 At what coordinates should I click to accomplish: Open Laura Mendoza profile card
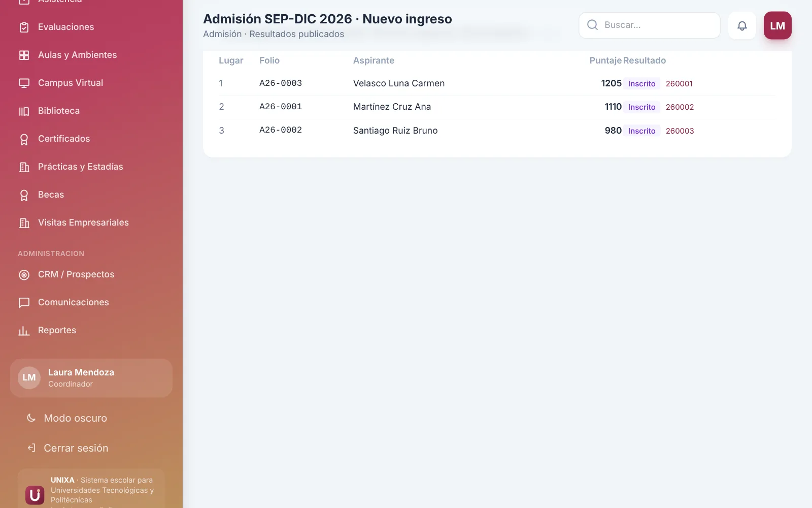coord(91,378)
